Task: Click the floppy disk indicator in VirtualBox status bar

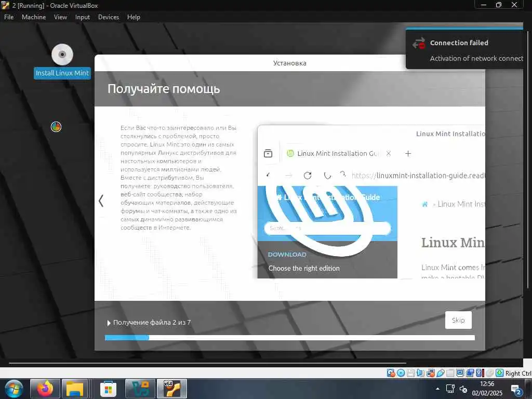Action: 410,373
